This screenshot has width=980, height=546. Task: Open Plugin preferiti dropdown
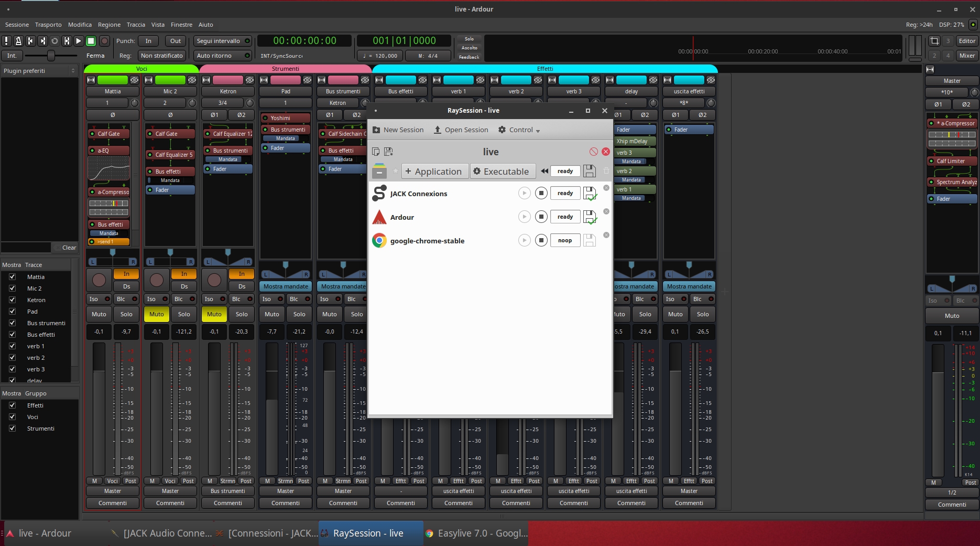[39, 71]
